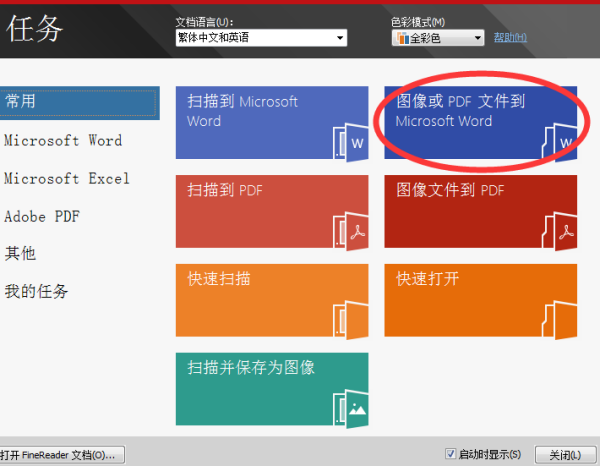Start 图像文件到 PDF task
600x466 pixels.
pyautogui.click(x=481, y=211)
